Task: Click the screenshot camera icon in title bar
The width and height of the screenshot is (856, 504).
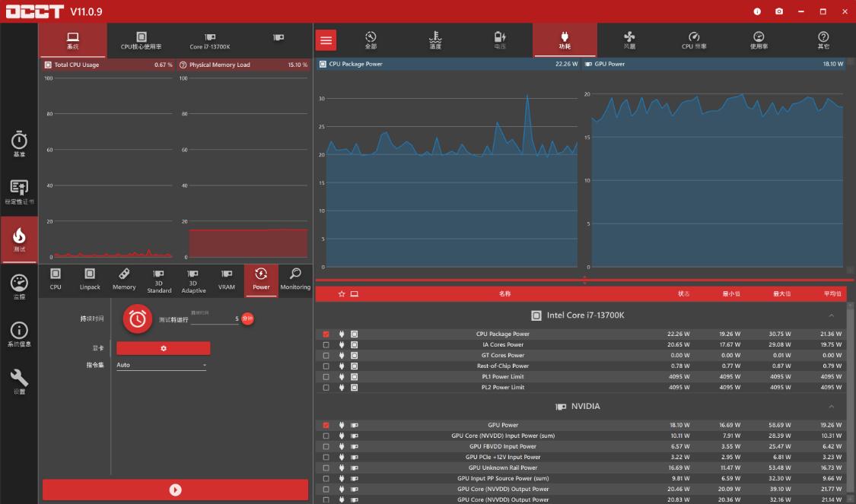Action: tap(779, 11)
